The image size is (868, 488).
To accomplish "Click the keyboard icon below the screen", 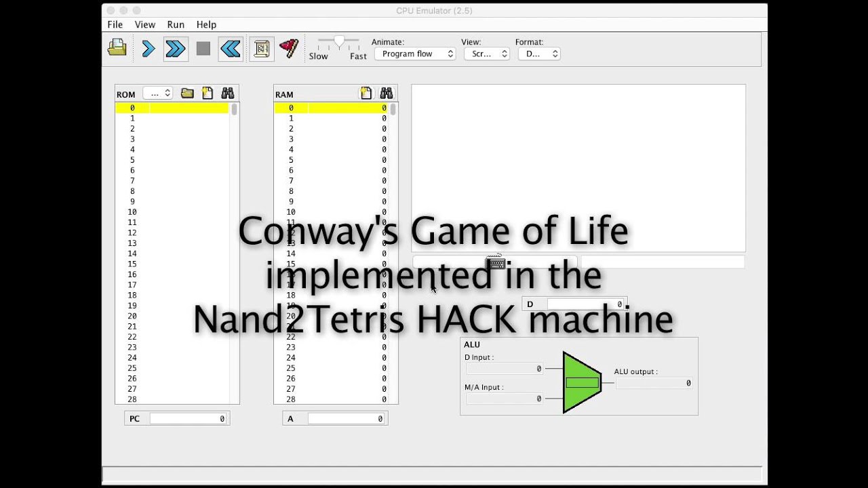I will tap(496, 262).
